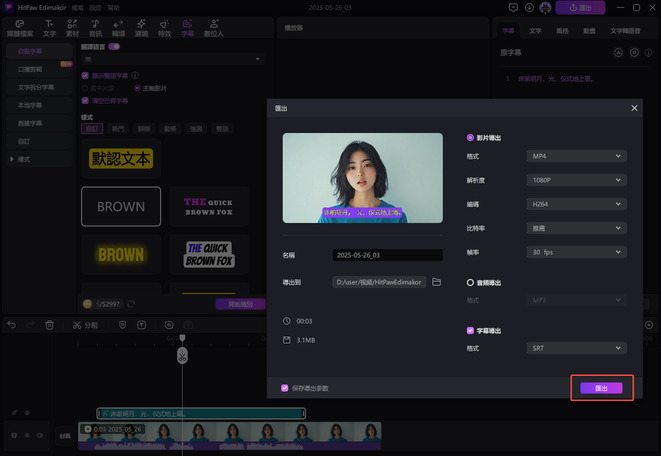
Task: Open the SRT subtitle format dropdown
Action: [x=576, y=348]
